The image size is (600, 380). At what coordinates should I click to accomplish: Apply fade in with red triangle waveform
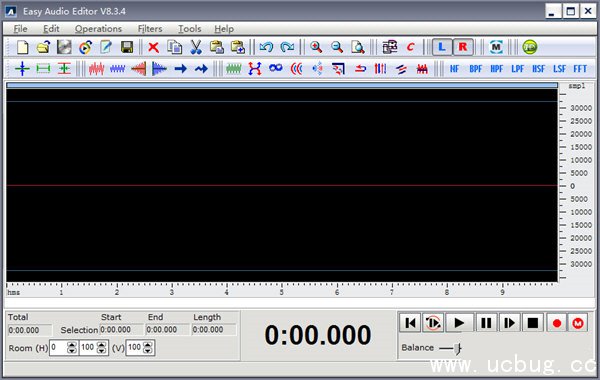(138, 69)
